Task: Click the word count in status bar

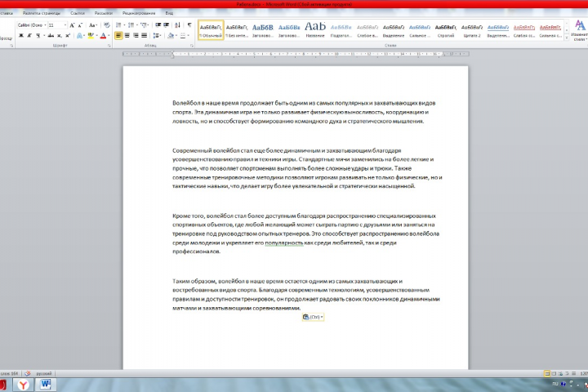Action: (9, 373)
